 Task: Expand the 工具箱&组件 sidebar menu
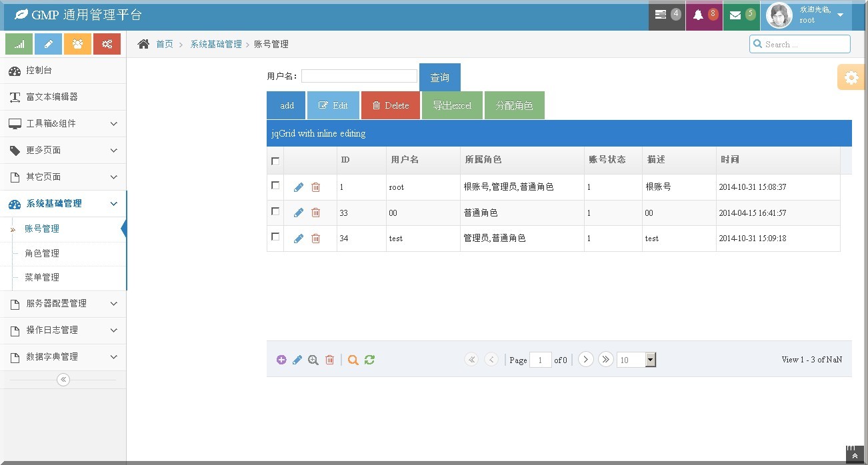[63, 124]
